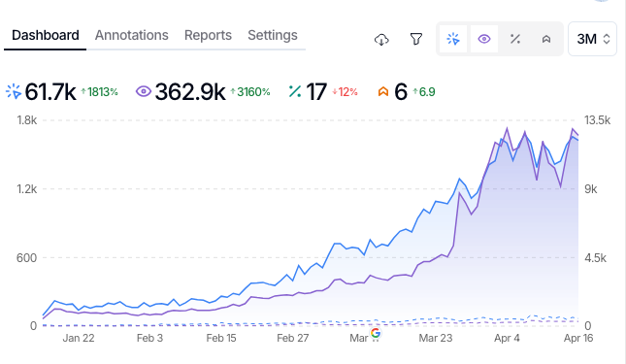Click the 13.5k right axis label
The height and width of the screenshot is (364, 626).
(597, 120)
